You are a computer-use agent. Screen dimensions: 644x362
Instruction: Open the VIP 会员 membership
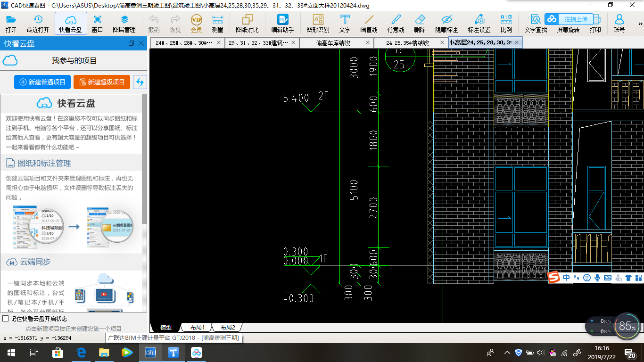tap(196, 24)
